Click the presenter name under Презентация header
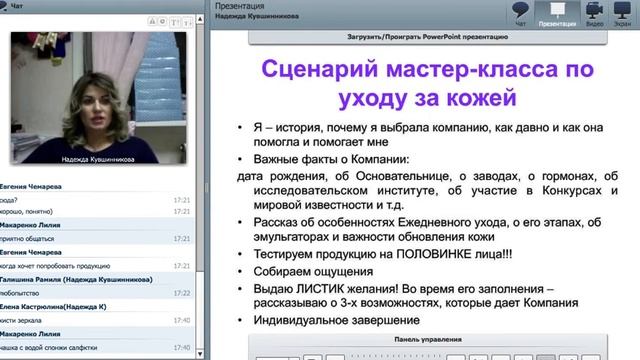 [257, 16]
